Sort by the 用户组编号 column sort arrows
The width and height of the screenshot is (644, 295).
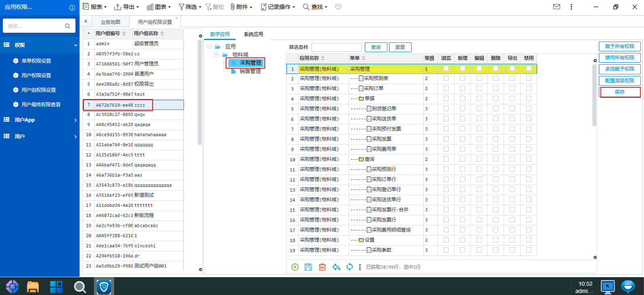pyautogui.click(x=124, y=34)
